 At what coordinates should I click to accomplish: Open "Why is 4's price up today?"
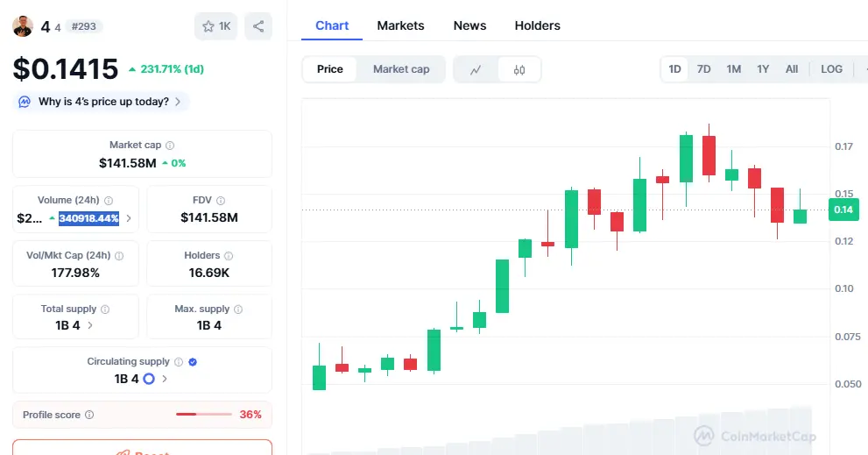(102, 102)
